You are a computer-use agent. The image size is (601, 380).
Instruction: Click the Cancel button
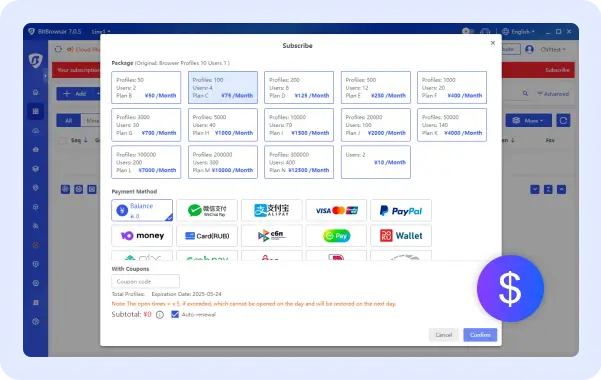pos(443,335)
